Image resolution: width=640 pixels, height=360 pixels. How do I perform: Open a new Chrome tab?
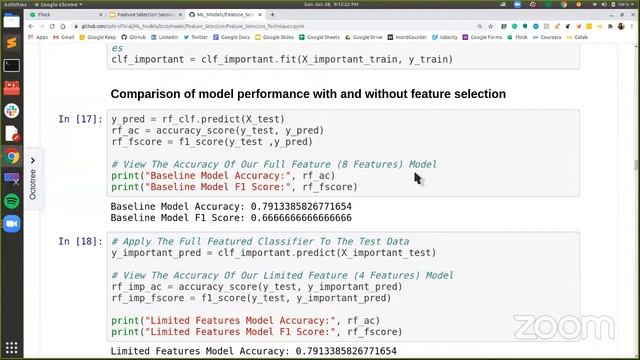[272, 15]
